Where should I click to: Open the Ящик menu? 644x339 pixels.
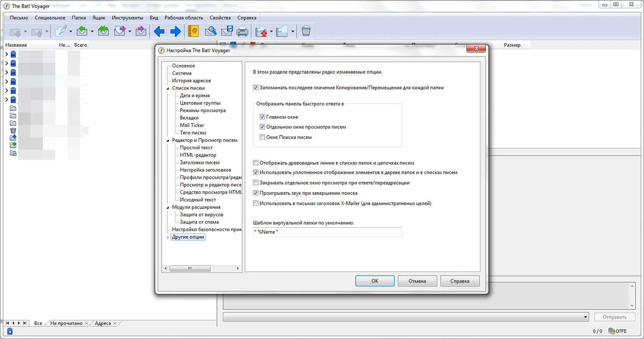point(99,18)
